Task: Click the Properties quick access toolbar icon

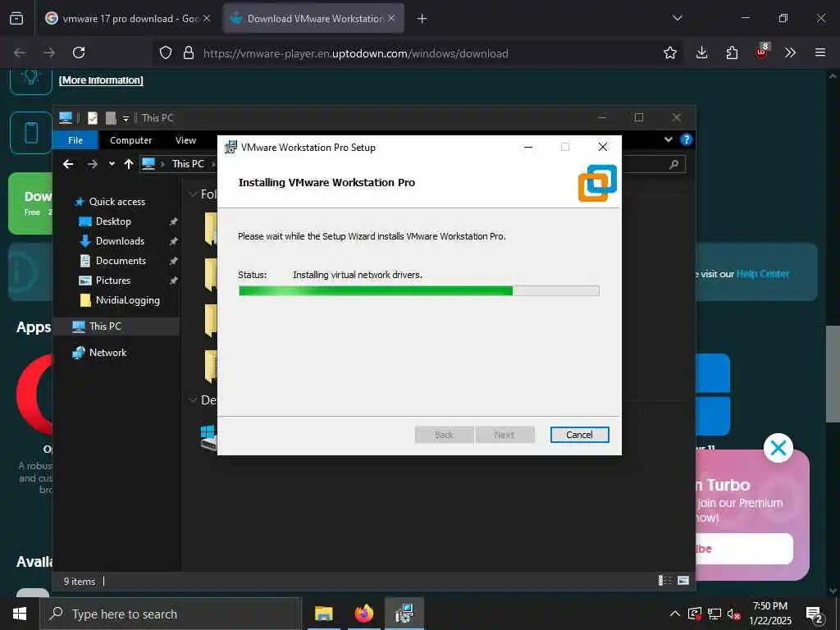Action: [93, 118]
